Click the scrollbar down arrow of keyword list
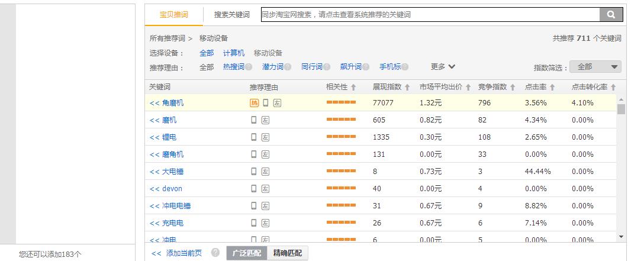The image size is (644, 261). 621,237
